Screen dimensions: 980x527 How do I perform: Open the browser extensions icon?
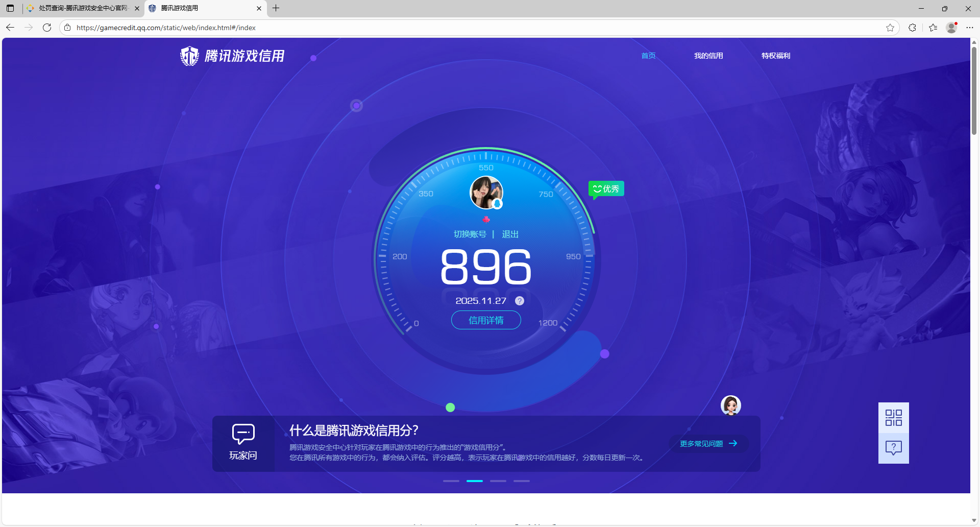click(x=912, y=28)
